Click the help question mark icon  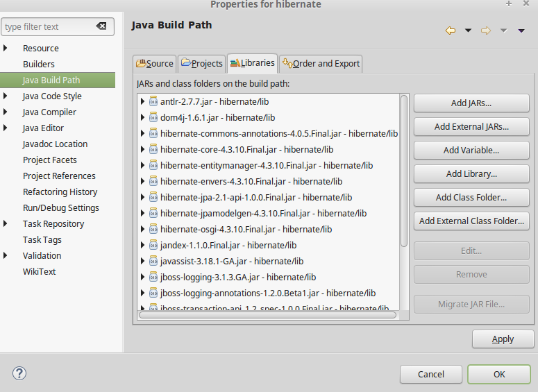point(19,373)
